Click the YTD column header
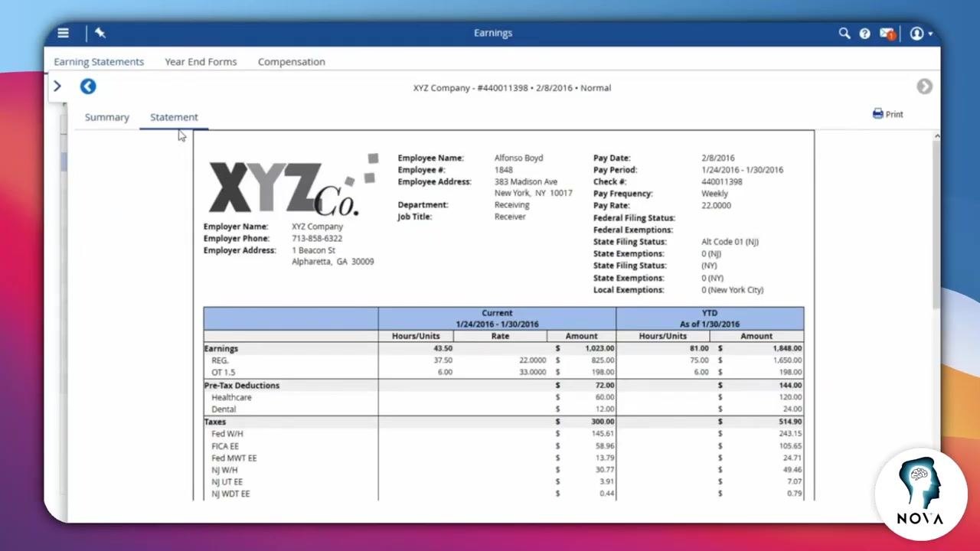980x551 pixels. tap(710, 318)
